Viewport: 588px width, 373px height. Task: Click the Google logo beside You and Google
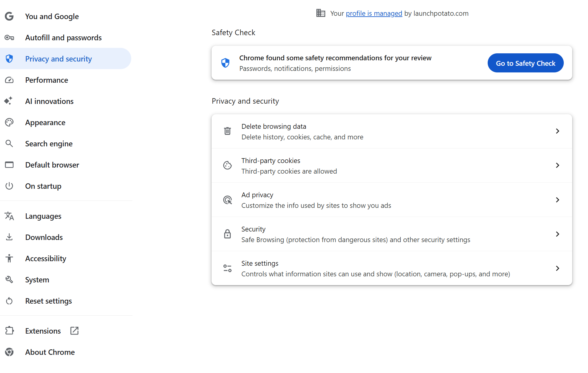pos(9,16)
